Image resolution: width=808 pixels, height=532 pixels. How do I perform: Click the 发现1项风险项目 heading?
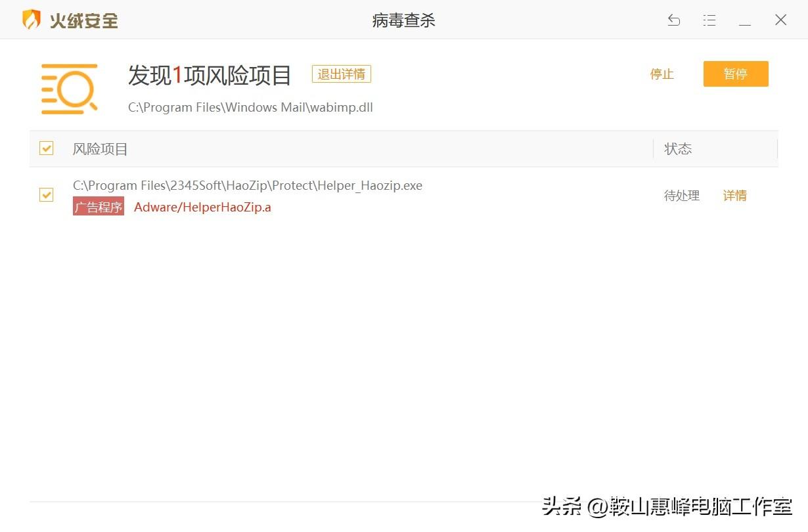tap(210, 76)
